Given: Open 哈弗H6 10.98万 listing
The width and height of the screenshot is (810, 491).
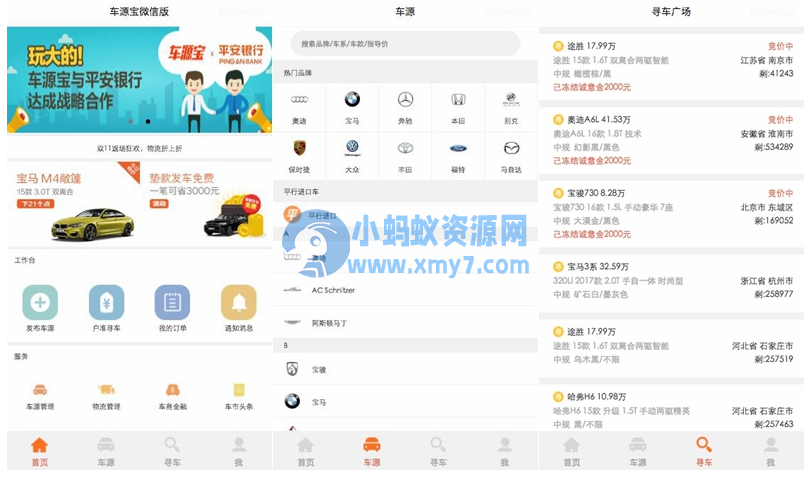Looking at the screenshot, I should [x=672, y=407].
